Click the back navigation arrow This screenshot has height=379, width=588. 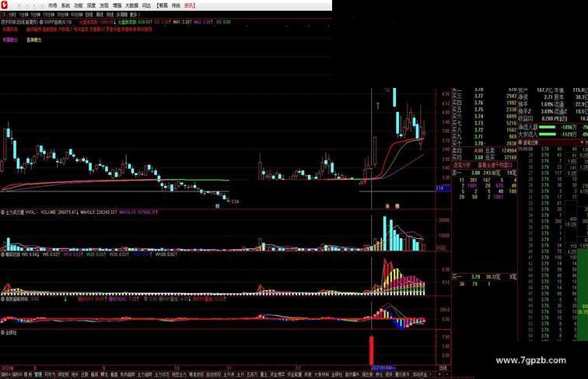tap(27, 5)
